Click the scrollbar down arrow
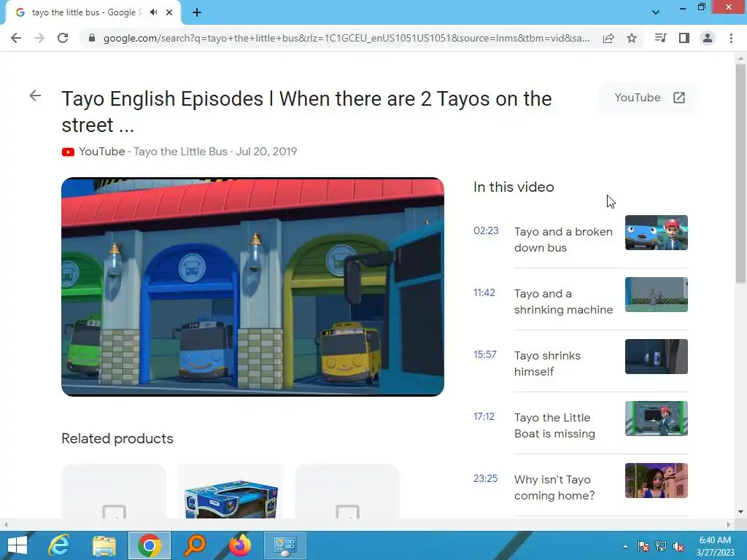 click(740, 512)
